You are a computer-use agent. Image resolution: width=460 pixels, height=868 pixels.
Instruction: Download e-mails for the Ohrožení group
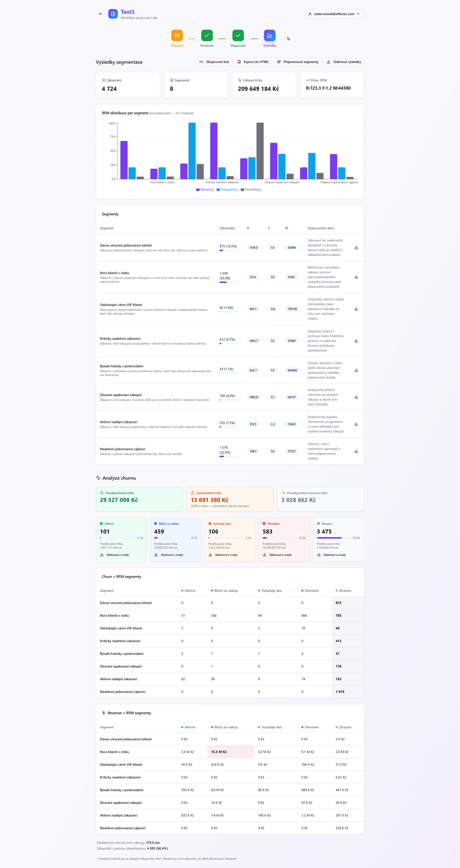coord(277,555)
